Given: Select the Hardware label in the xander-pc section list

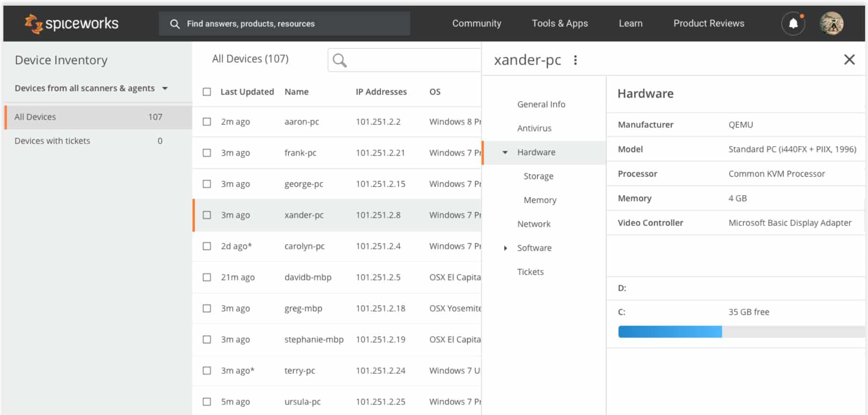Looking at the screenshot, I should click(536, 152).
